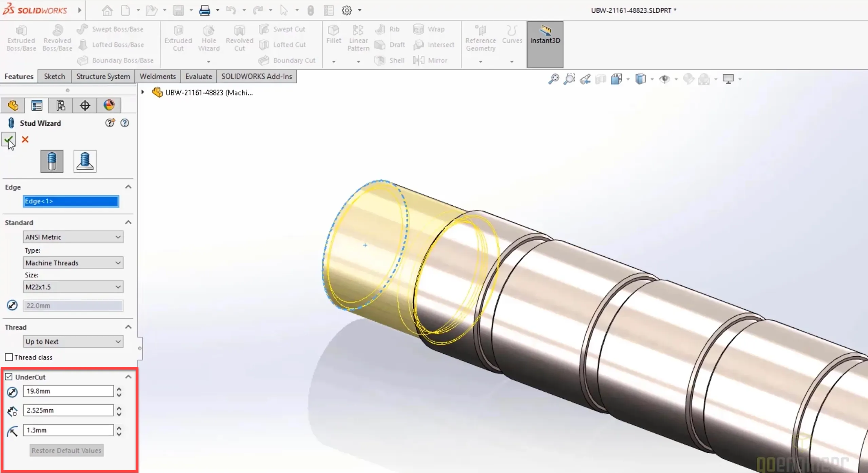Image resolution: width=868 pixels, height=473 pixels.
Task: Change the Thread extent dropdown
Action: 72,341
